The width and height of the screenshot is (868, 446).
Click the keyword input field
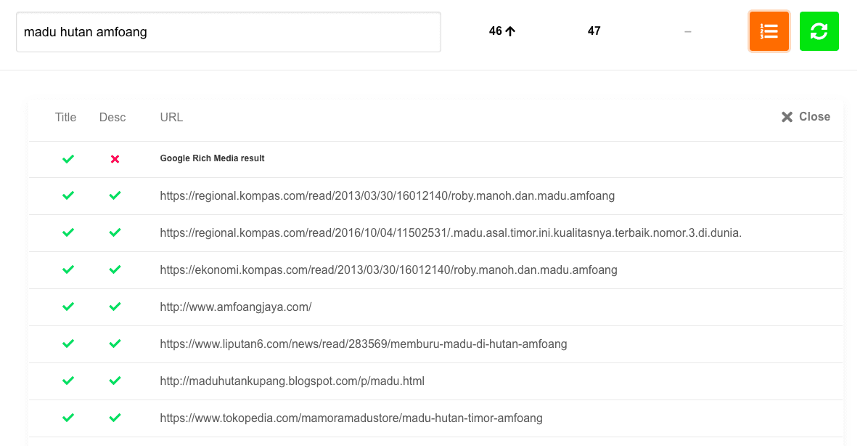(228, 32)
